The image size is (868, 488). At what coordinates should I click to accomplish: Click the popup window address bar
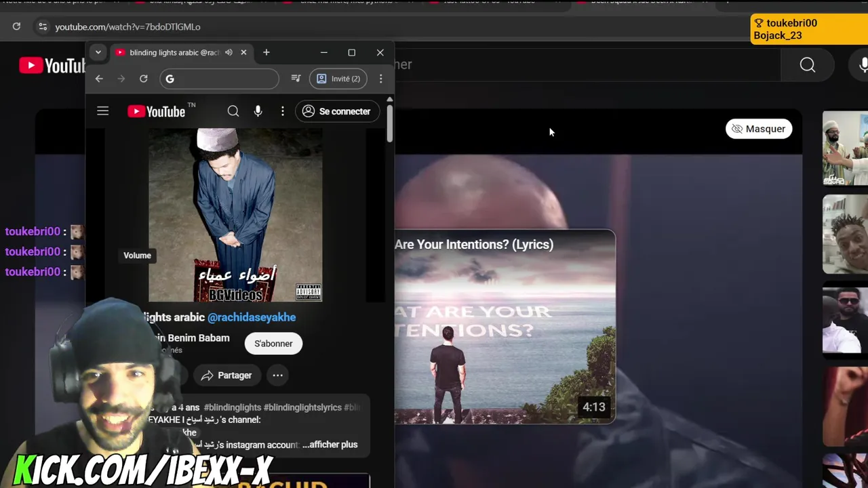tap(219, 79)
